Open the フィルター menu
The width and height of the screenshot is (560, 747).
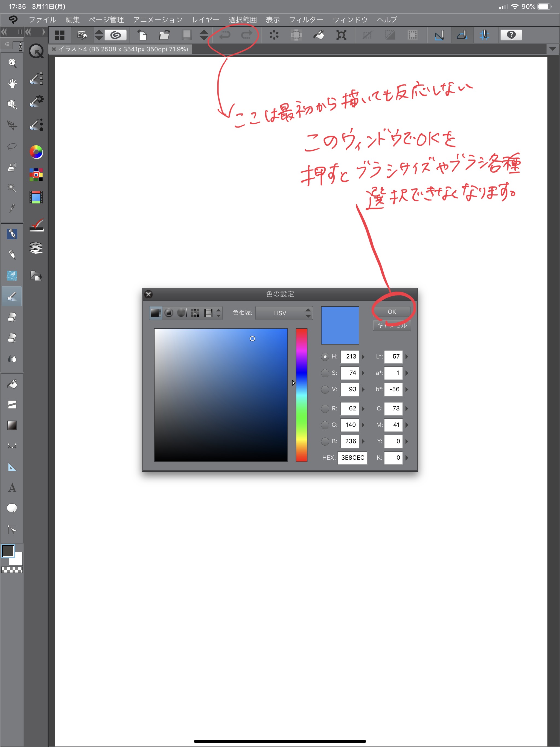tap(306, 20)
